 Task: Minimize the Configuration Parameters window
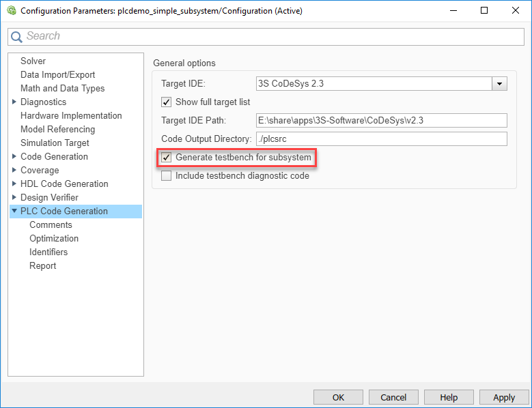(453, 10)
